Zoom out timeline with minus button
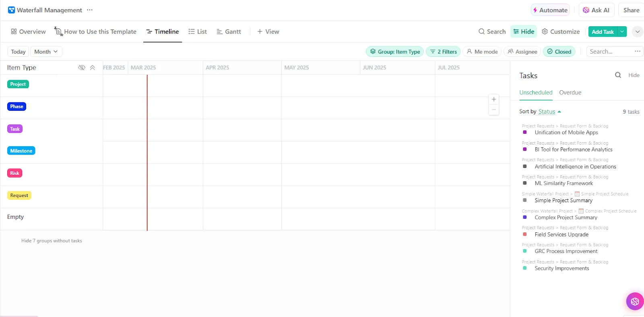 [x=494, y=110]
